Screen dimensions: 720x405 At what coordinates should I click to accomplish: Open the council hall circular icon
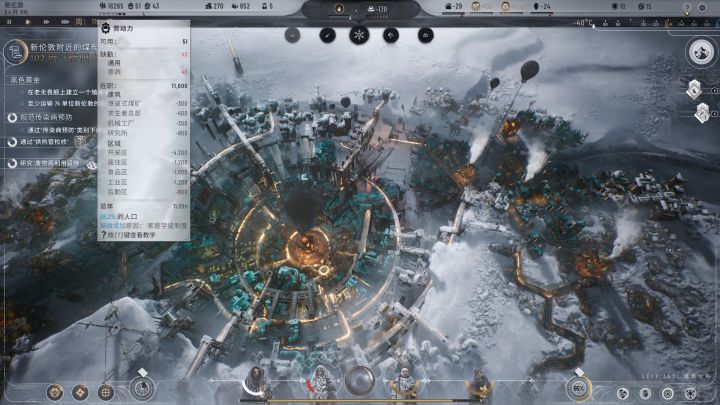click(x=142, y=388)
